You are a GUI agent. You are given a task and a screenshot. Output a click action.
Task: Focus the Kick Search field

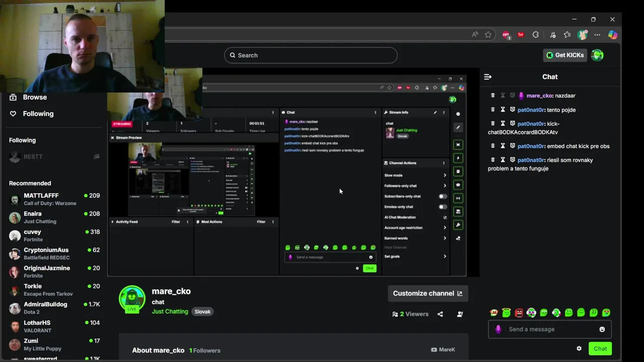point(311,55)
